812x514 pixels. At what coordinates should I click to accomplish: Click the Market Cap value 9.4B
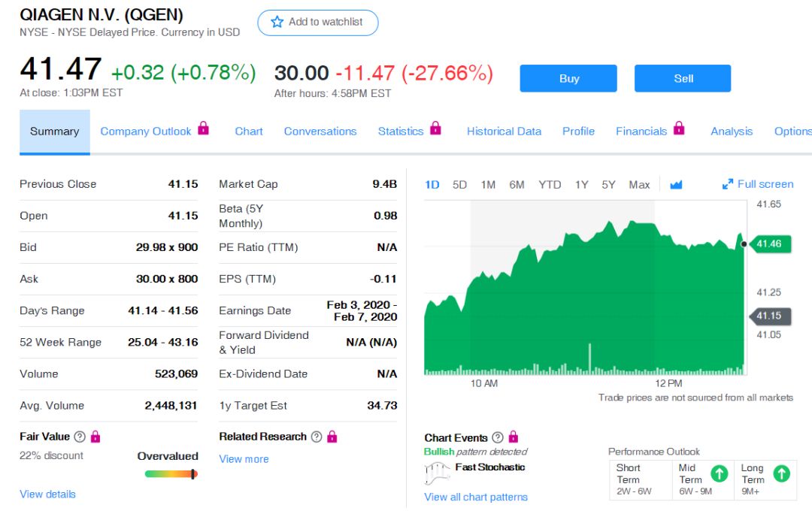point(385,184)
